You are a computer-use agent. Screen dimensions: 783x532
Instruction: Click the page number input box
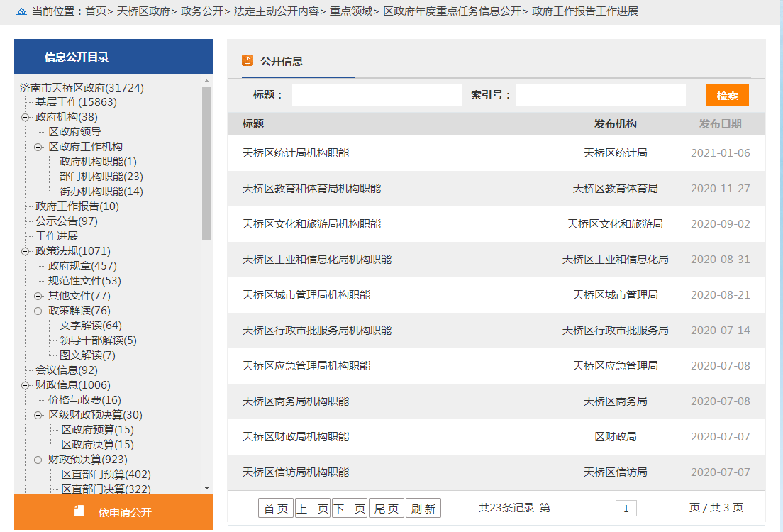(x=626, y=509)
